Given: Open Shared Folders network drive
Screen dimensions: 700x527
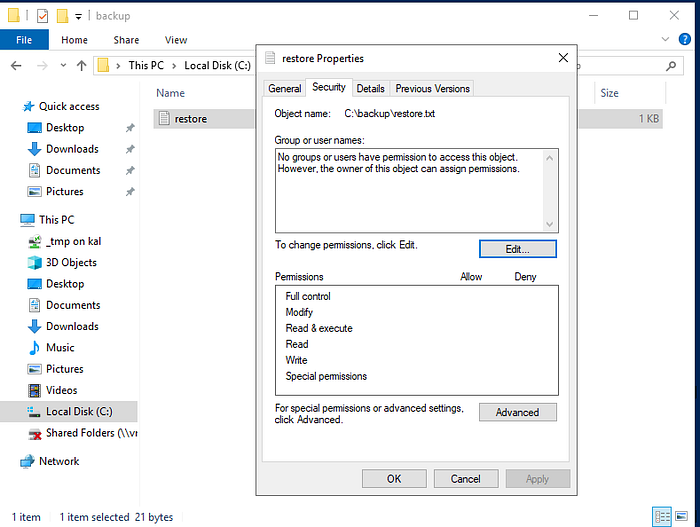Looking at the screenshot, I should 92,433.
